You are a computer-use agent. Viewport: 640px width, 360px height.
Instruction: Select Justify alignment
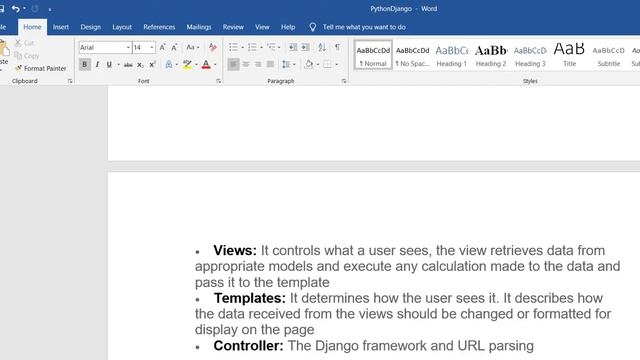[x=270, y=64]
